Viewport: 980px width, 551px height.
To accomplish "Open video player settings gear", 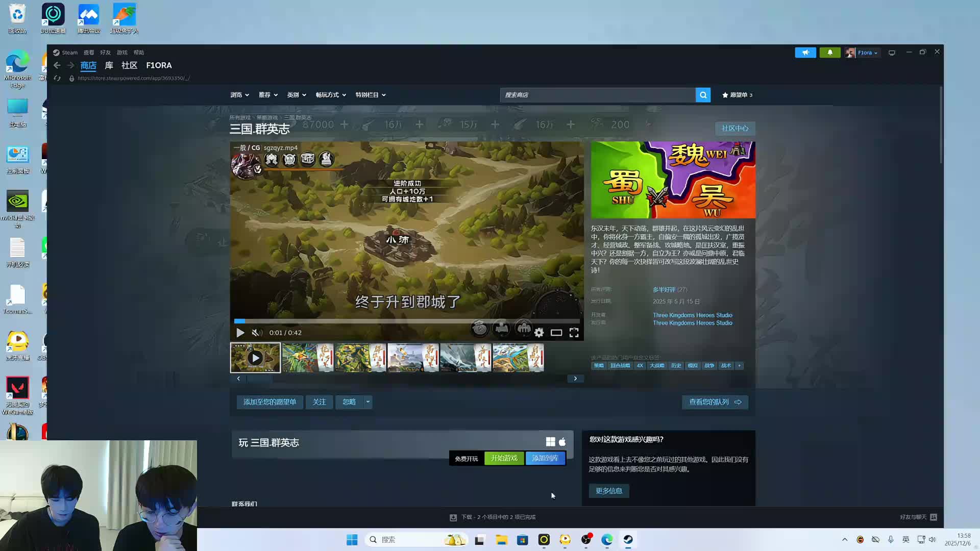I will click(539, 333).
